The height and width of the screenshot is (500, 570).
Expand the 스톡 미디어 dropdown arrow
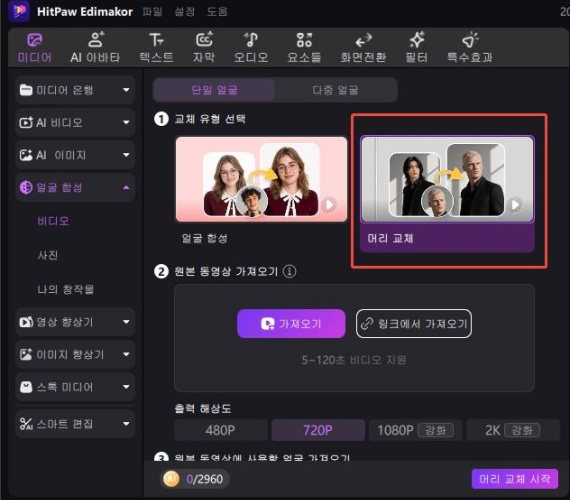pos(126,387)
